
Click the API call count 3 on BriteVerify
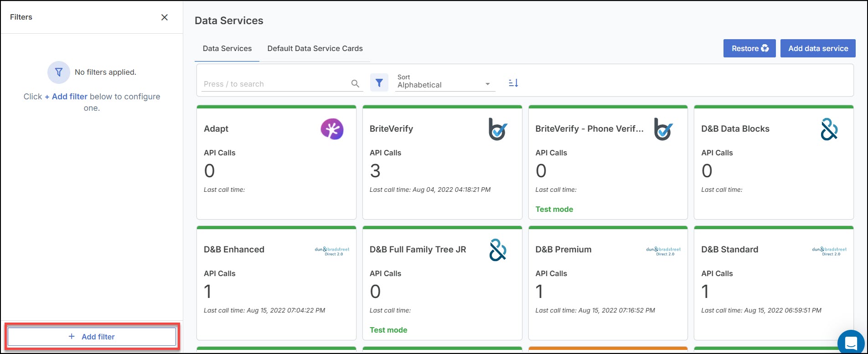tap(375, 171)
